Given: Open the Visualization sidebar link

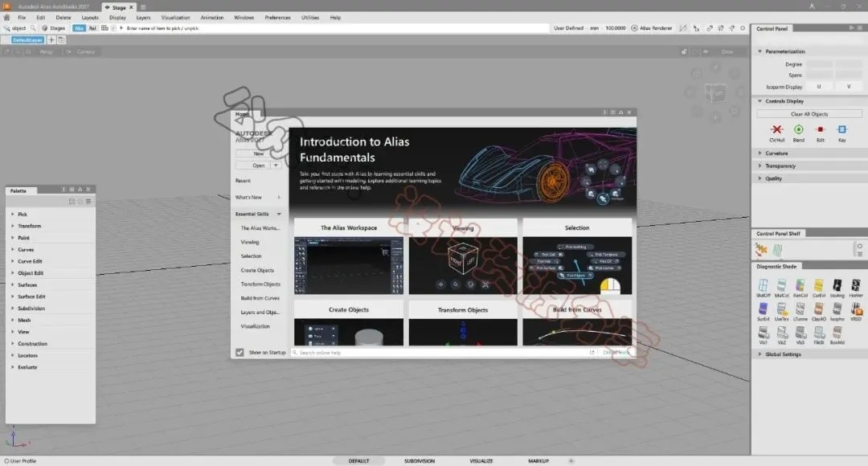Looking at the screenshot, I should click(x=256, y=326).
